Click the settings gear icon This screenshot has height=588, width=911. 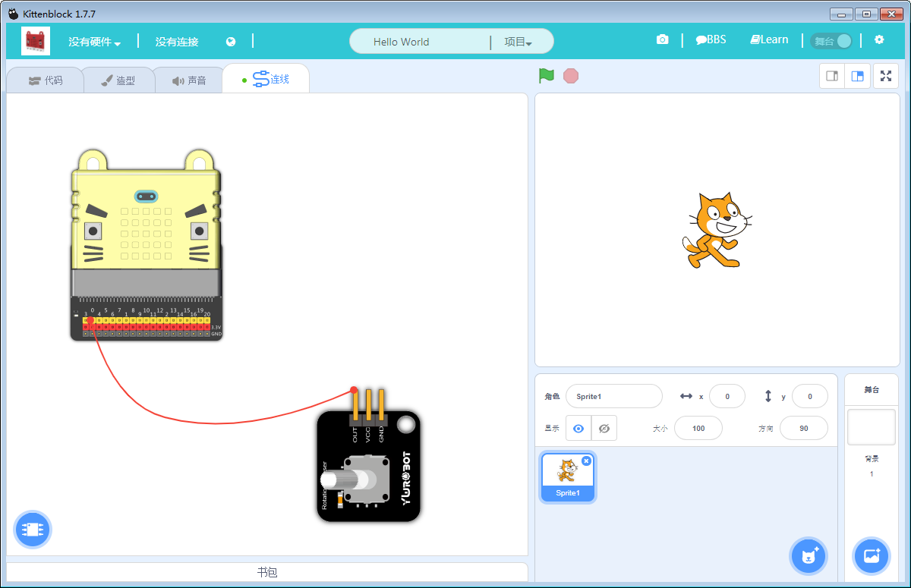point(879,40)
